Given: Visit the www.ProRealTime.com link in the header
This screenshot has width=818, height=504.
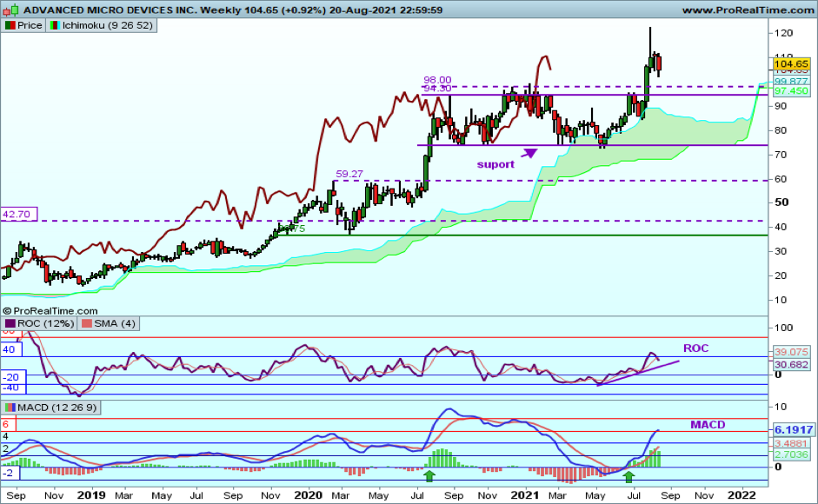Looking at the screenshot, I should [748, 10].
